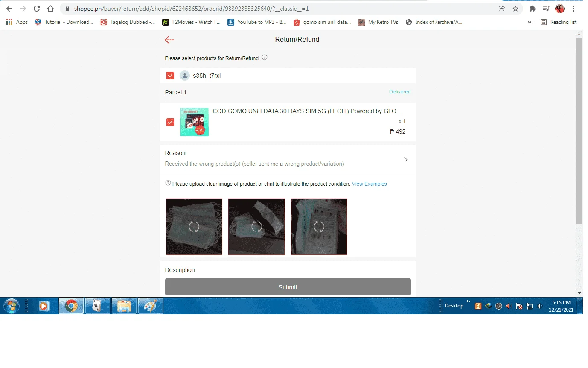The image size is (588, 368).
Task: Click the upload instructions help icon
Action: click(x=168, y=183)
